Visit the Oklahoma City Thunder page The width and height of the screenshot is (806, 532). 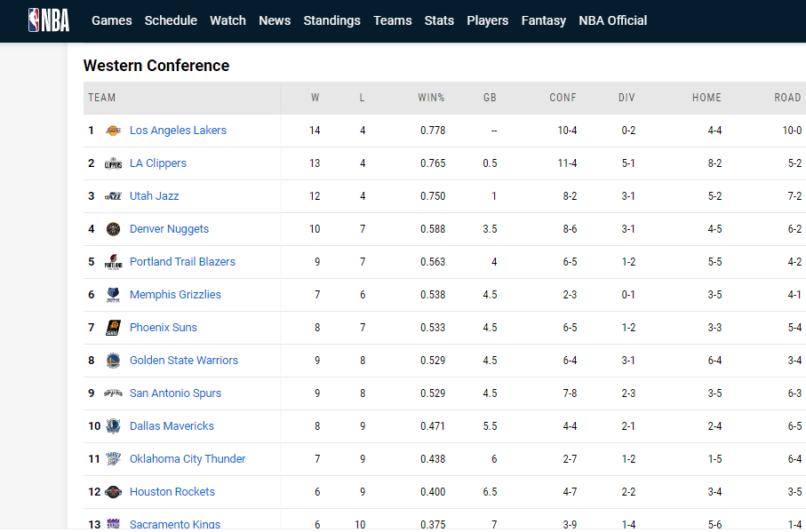188,459
